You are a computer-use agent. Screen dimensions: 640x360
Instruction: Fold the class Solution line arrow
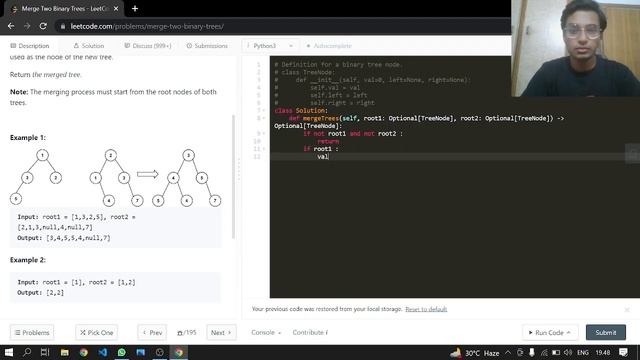click(x=264, y=111)
